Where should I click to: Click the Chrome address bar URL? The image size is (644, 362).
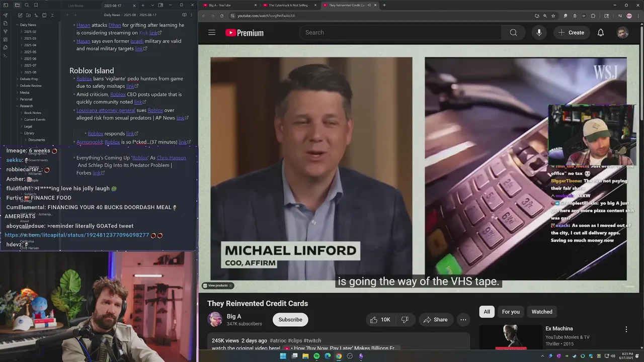(x=266, y=16)
